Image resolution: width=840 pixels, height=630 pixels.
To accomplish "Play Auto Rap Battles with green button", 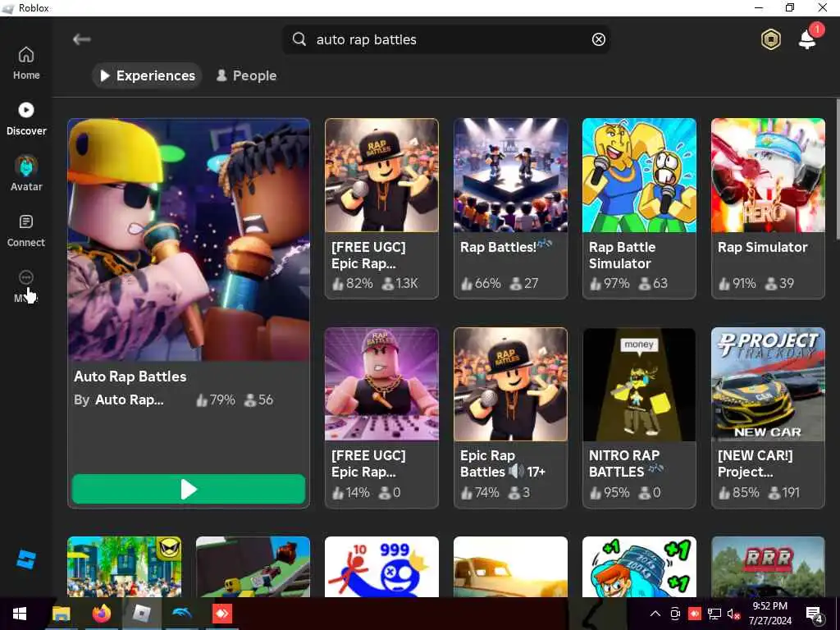I will [189, 489].
